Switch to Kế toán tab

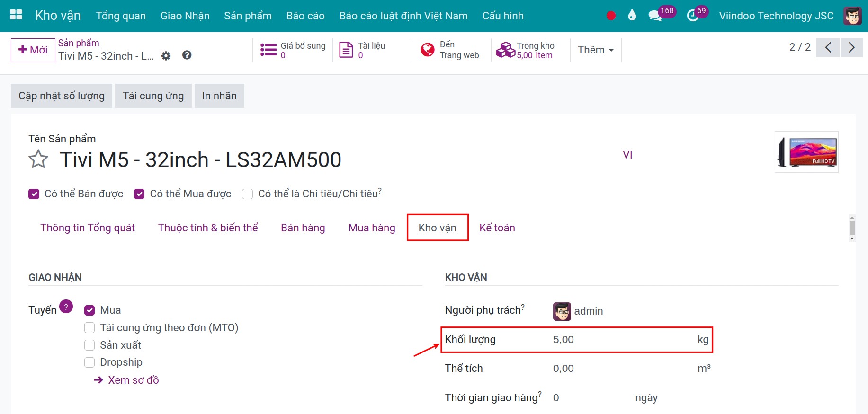tap(497, 228)
